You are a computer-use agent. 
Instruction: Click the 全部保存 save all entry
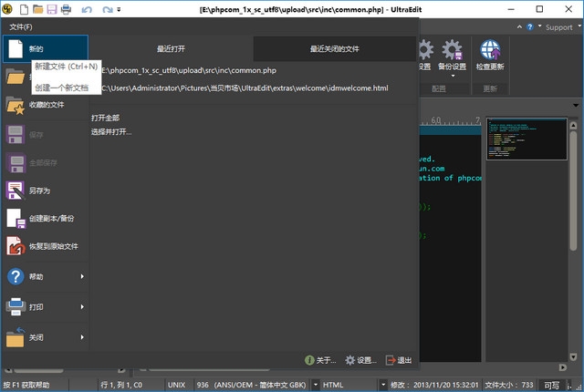[46, 163]
